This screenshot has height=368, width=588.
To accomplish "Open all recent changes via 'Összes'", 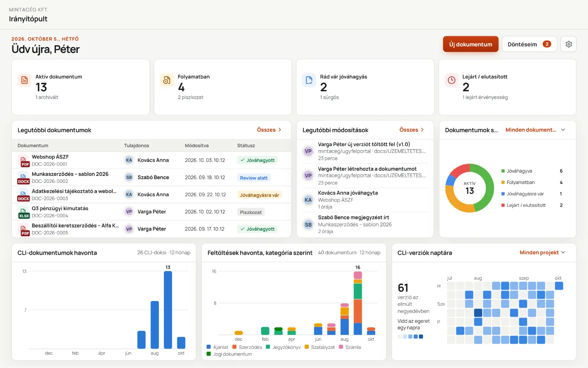I will coord(412,130).
